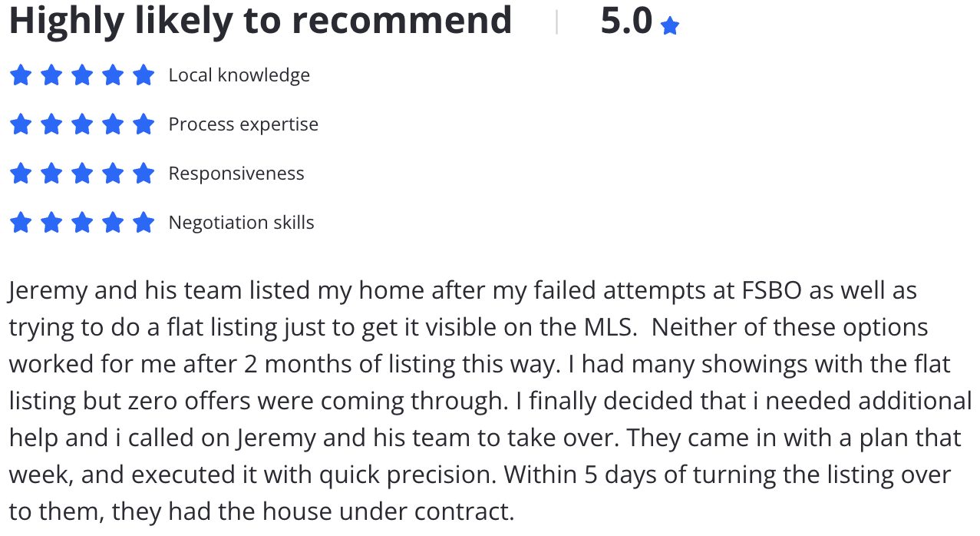Click first star in Negotiation skills row
The width and height of the screenshot is (980, 536).
pos(21,223)
